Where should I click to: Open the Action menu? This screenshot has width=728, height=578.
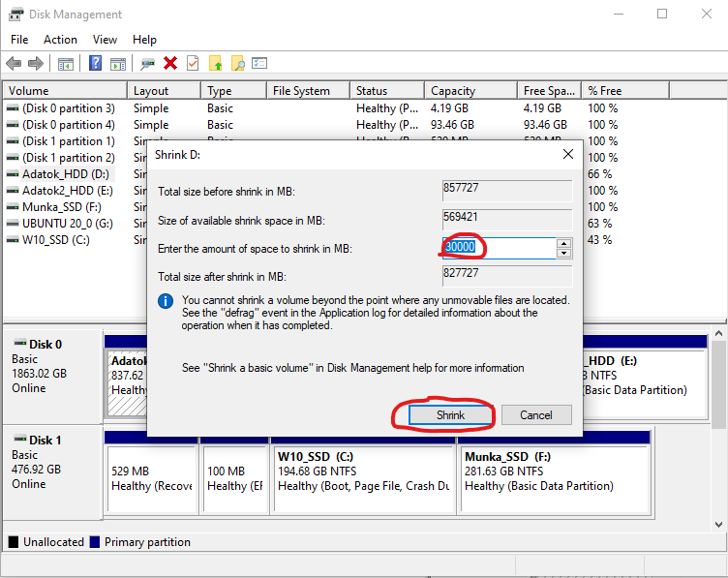coord(60,40)
